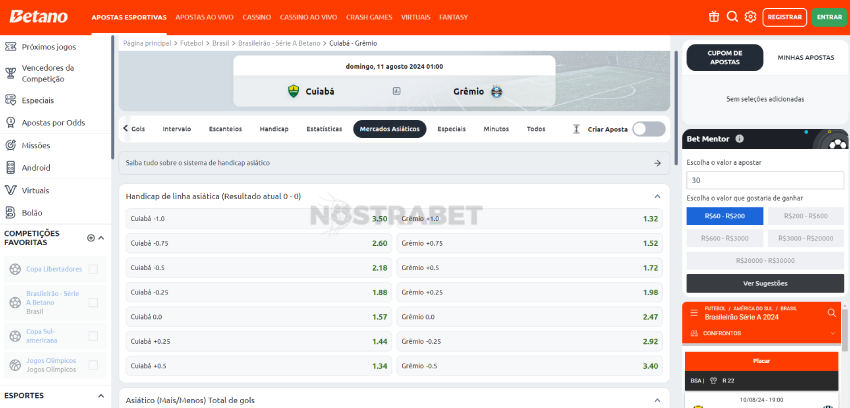This screenshot has height=408, width=850.
Task: Select the R$3000 - R$20000 win range
Action: (x=806, y=238)
